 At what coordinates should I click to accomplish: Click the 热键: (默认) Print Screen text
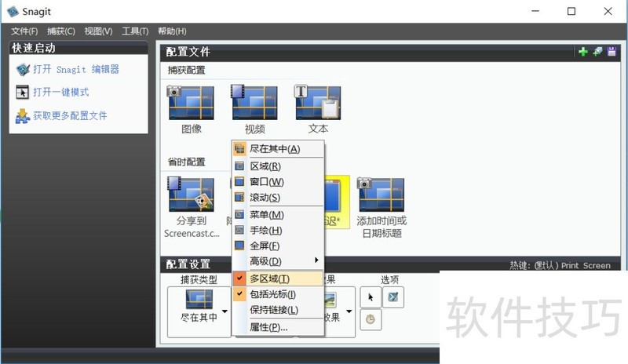[x=560, y=265]
